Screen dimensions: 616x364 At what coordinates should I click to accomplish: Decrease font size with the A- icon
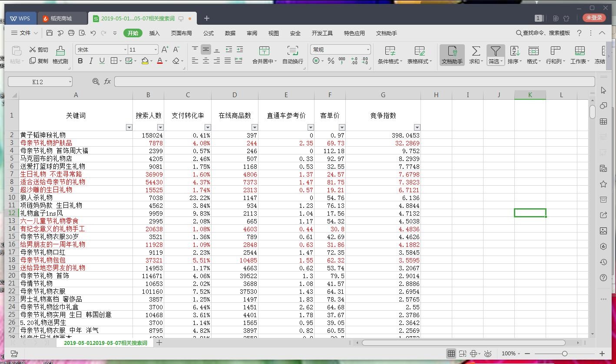pyautogui.click(x=176, y=49)
